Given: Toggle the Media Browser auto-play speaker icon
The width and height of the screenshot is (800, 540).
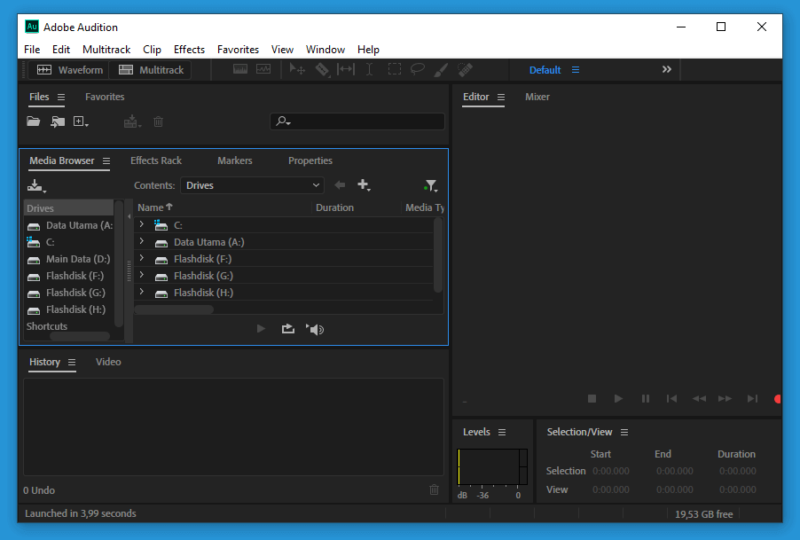Looking at the screenshot, I should 315,330.
